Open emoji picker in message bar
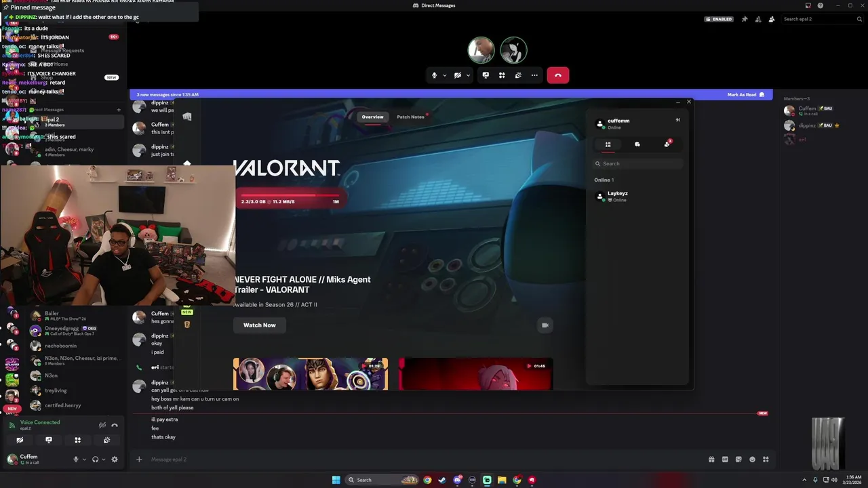 752,459
